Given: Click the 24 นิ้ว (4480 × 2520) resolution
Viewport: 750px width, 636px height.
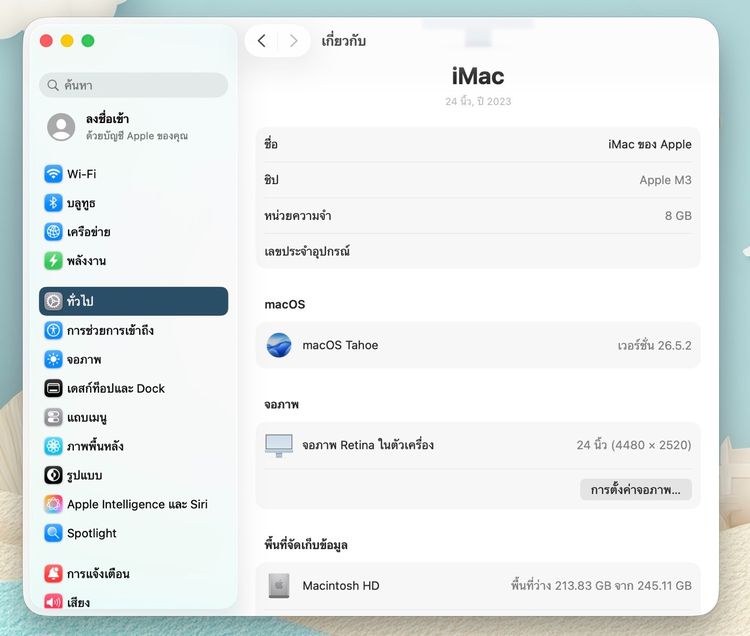Looking at the screenshot, I should (x=634, y=445).
